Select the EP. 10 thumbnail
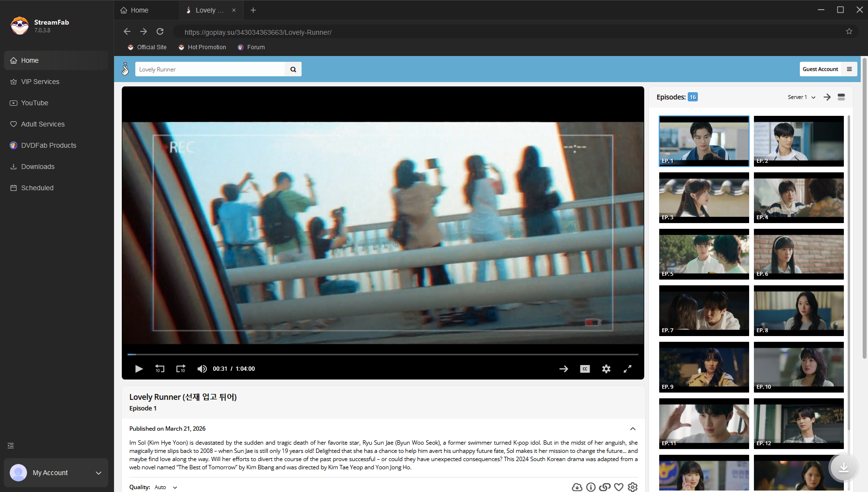 click(799, 367)
